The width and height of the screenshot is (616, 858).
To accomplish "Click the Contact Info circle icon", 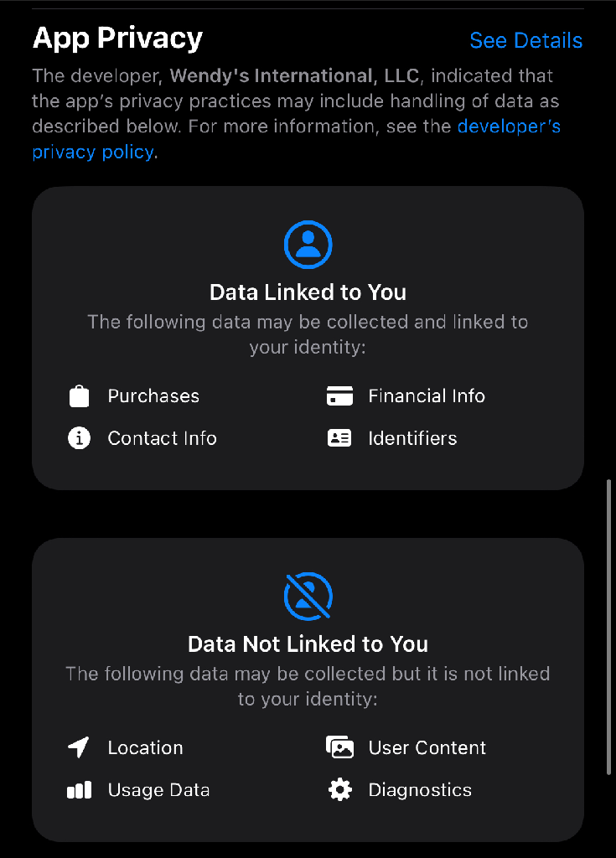I will (x=79, y=438).
